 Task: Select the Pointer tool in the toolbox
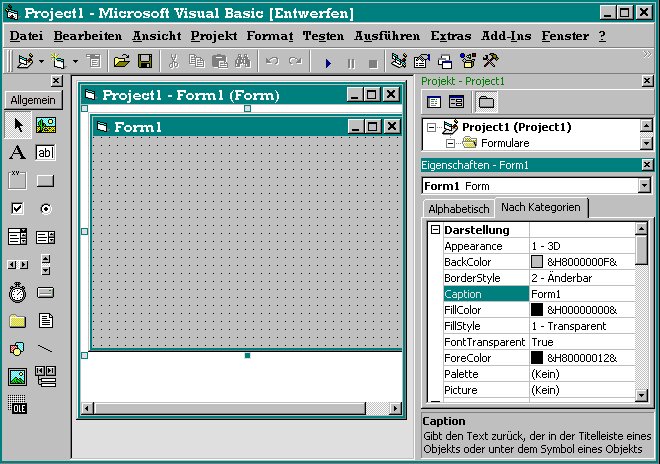pos(18,125)
